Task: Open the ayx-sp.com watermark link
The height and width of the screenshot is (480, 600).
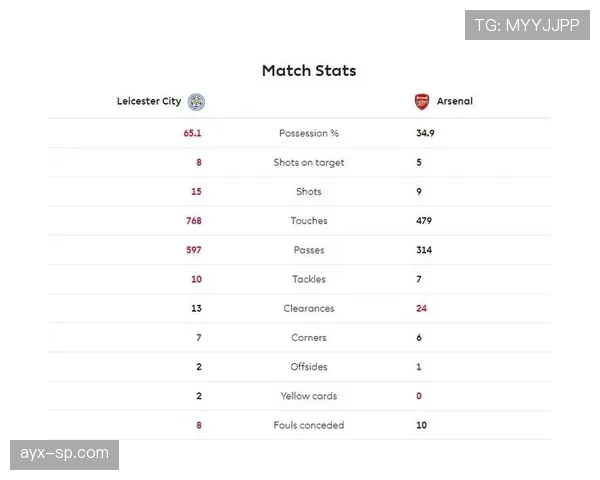Action: [64, 454]
